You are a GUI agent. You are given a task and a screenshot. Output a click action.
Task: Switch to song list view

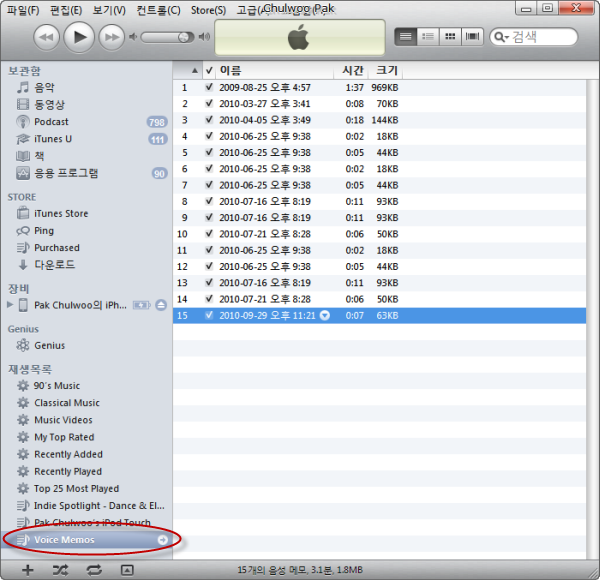click(x=405, y=37)
